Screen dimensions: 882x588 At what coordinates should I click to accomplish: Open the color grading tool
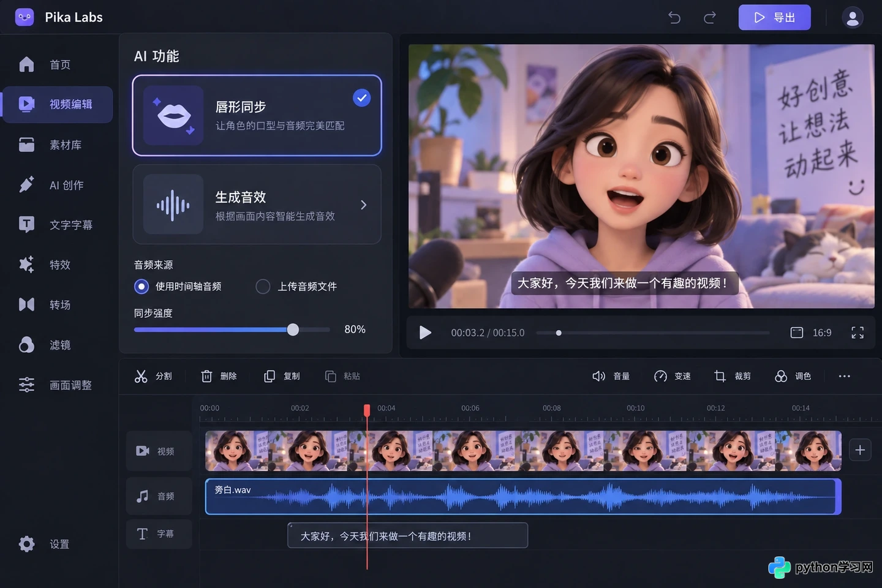click(793, 376)
